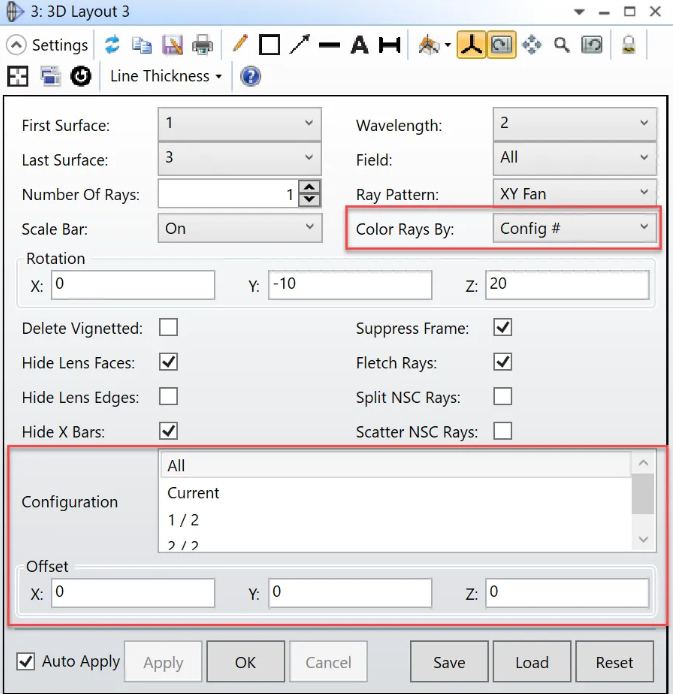
Task: Open the Line Thickness dropdown
Action: click(x=165, y=76)
